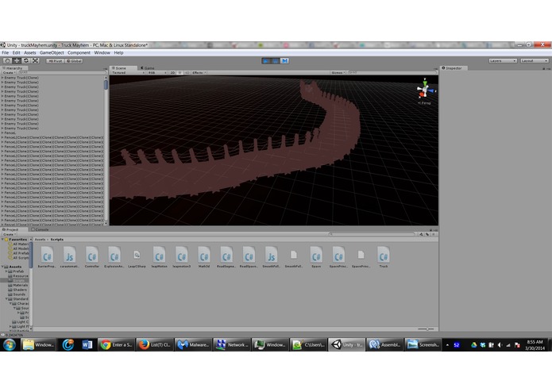
Task: Open the Effects dropdown in Scene view
Action: click(199, 73)
